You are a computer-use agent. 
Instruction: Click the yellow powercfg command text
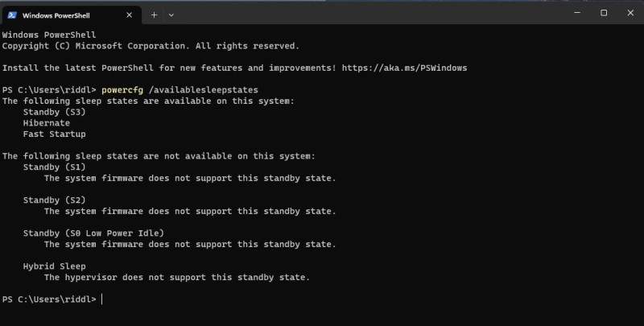click(122, 90)
